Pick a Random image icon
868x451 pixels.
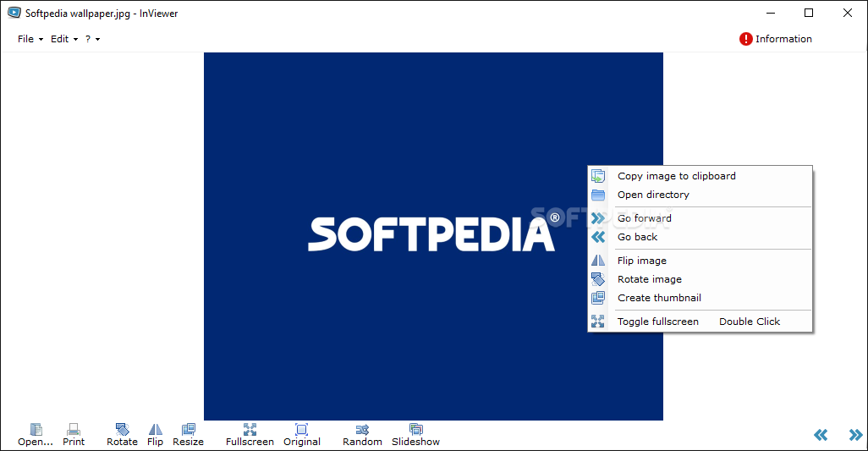362,429
